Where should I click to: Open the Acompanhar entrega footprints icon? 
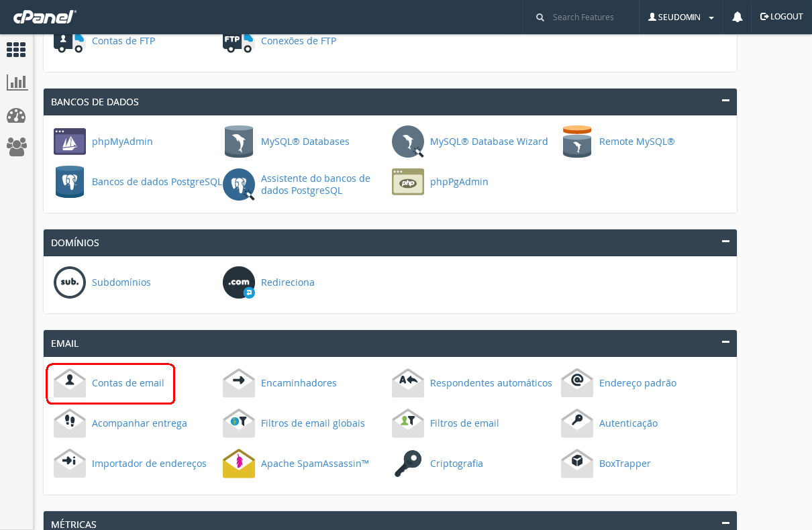click(70, 423)
